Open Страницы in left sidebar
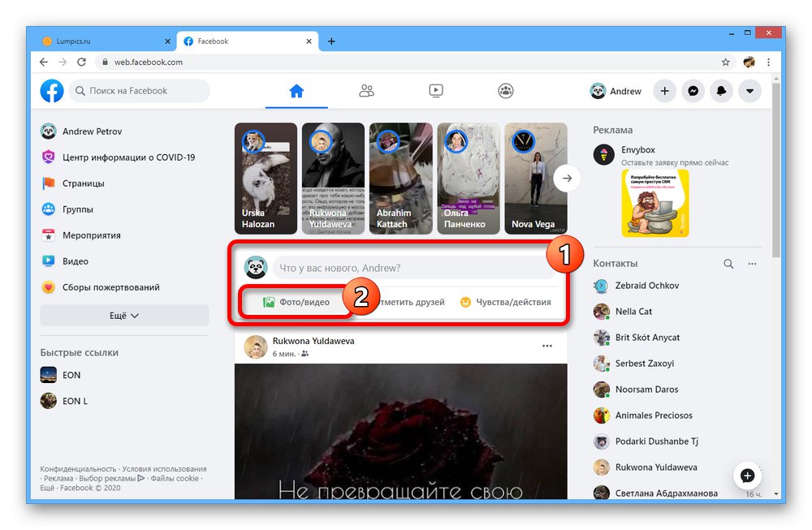The width and height of the screenshot is (812, 530). point(124,183)
